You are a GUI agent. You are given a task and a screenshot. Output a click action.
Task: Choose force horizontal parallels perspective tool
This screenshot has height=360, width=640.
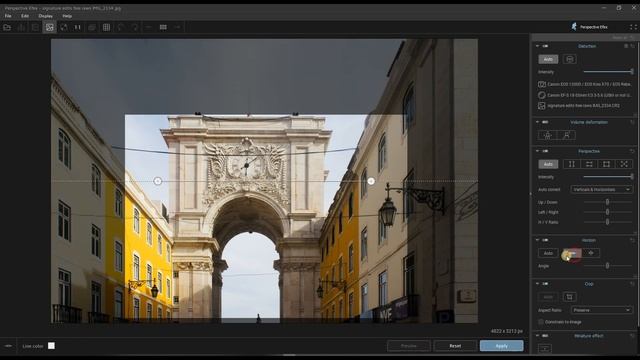(x=589, y=164)
